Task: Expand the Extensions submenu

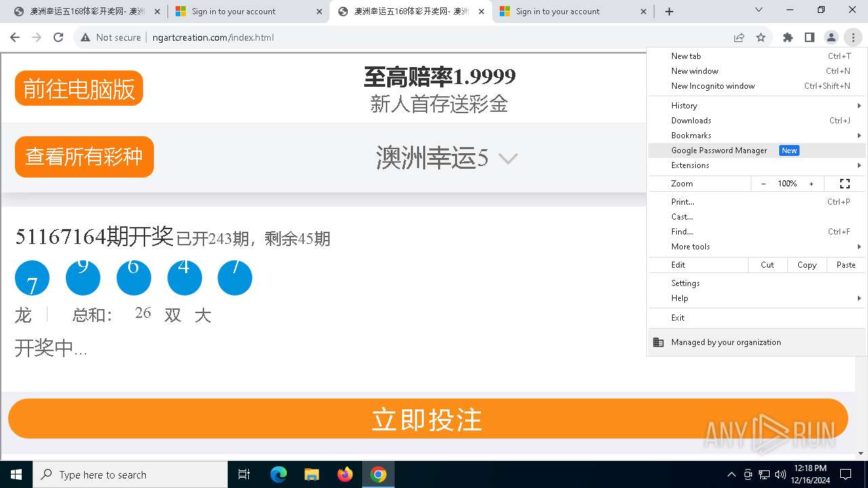Action: 757,165
